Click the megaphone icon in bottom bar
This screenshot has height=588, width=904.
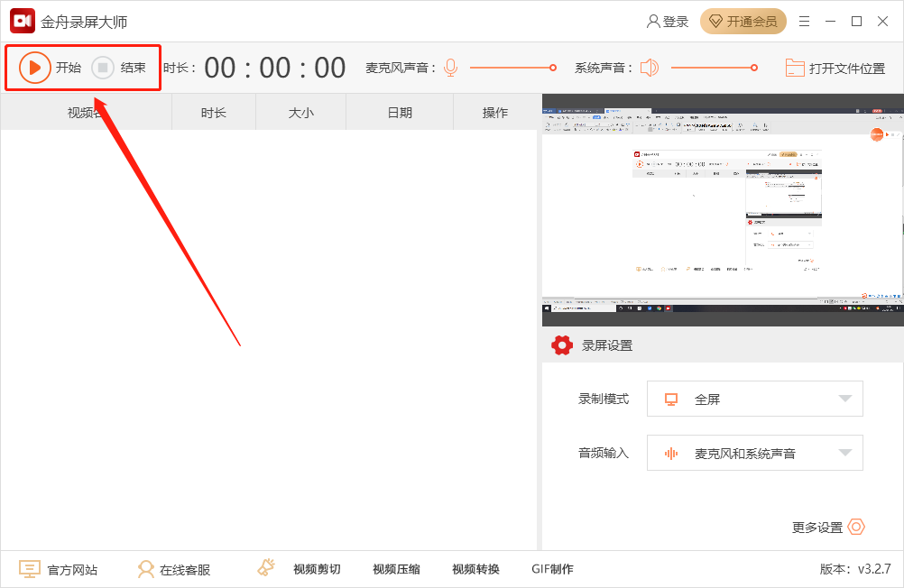[266, 567]
